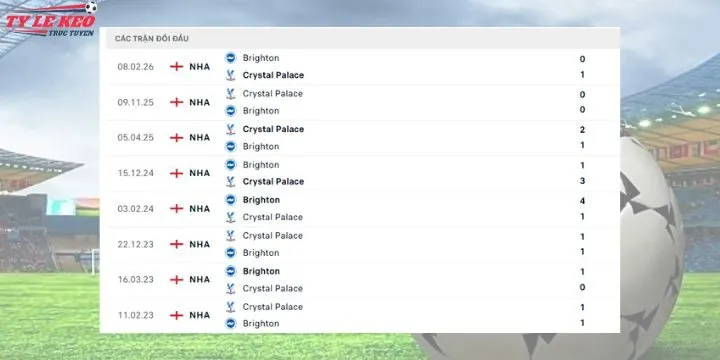Click the NHA league label for 08.02.26

(x=200, y=67)
